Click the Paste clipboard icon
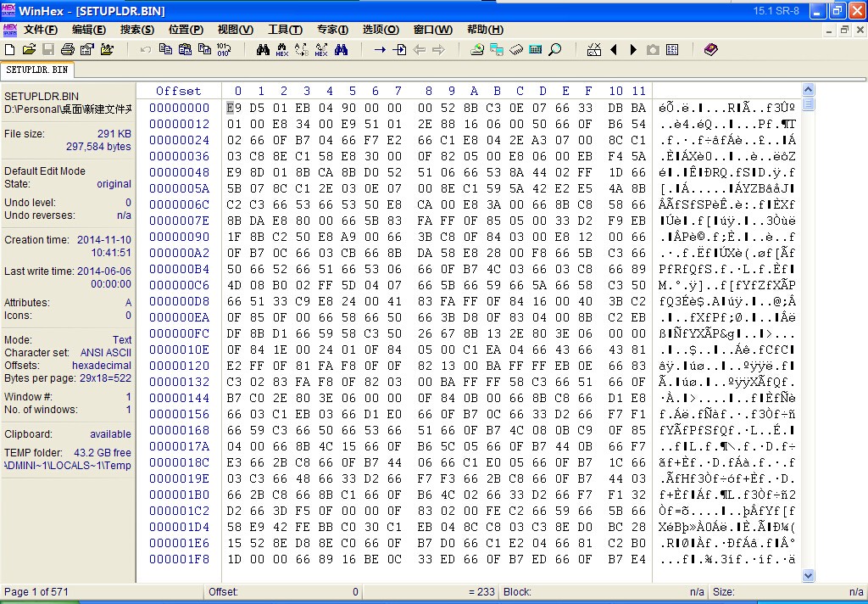 pyautogui.click(x=185, y=50)
